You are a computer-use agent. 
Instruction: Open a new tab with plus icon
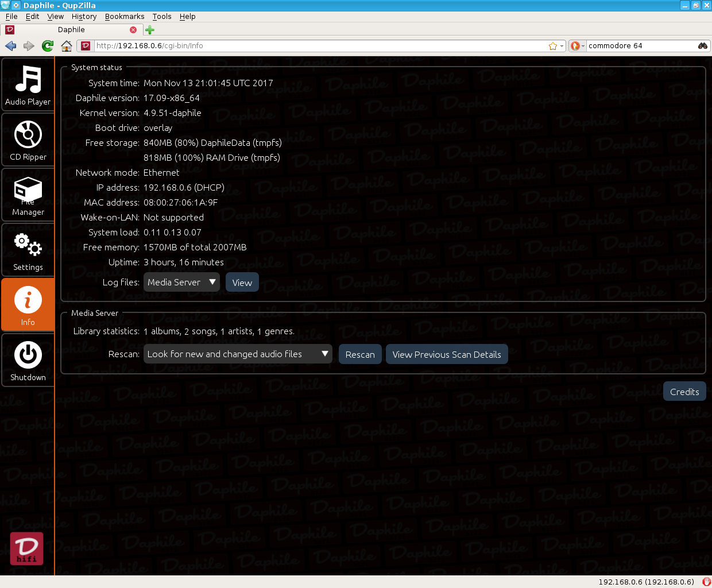click(x=150, y=30)
